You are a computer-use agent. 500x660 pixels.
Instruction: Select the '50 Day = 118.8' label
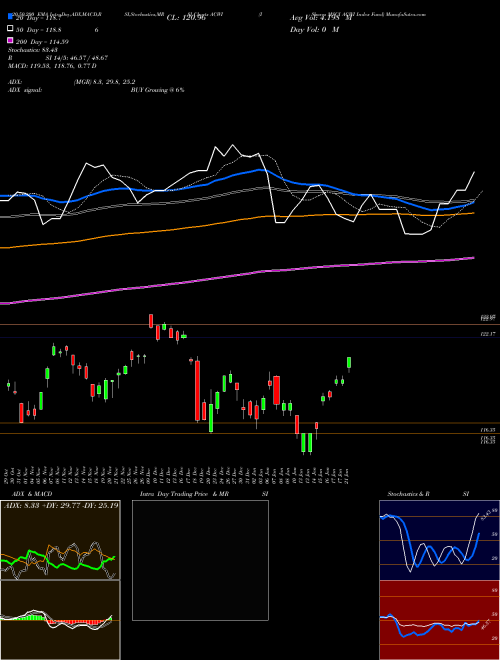38,30
